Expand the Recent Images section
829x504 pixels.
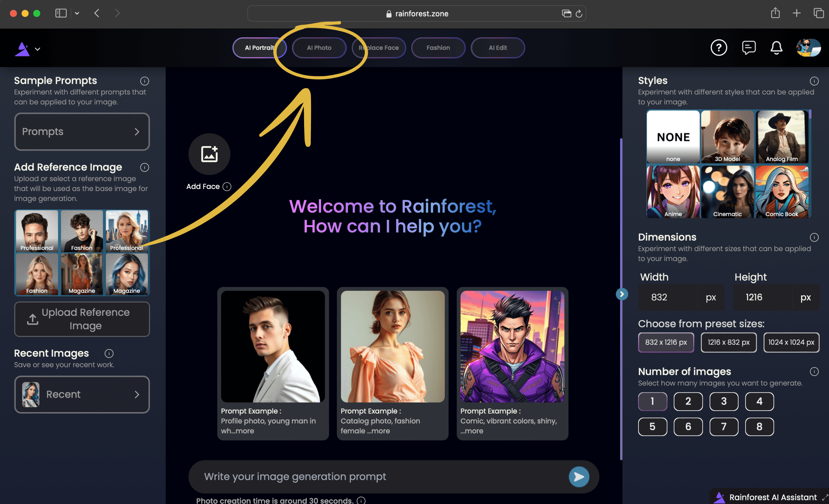pyautogui.click(x=137, y=394)
